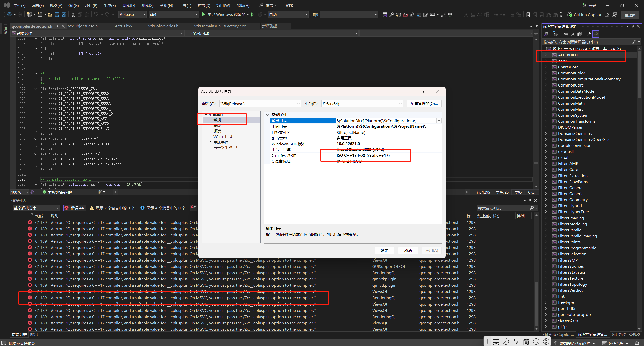The width and height of the screenshot is (644, 346).
Task: Open Solution Explorer properties wrench icon
Action: click(589, 34)
